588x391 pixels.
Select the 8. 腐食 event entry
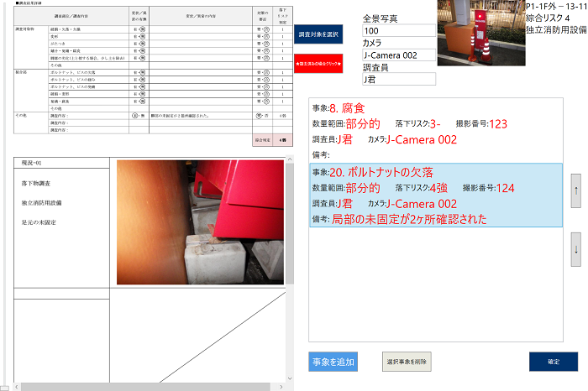click(x=436, y=131)
